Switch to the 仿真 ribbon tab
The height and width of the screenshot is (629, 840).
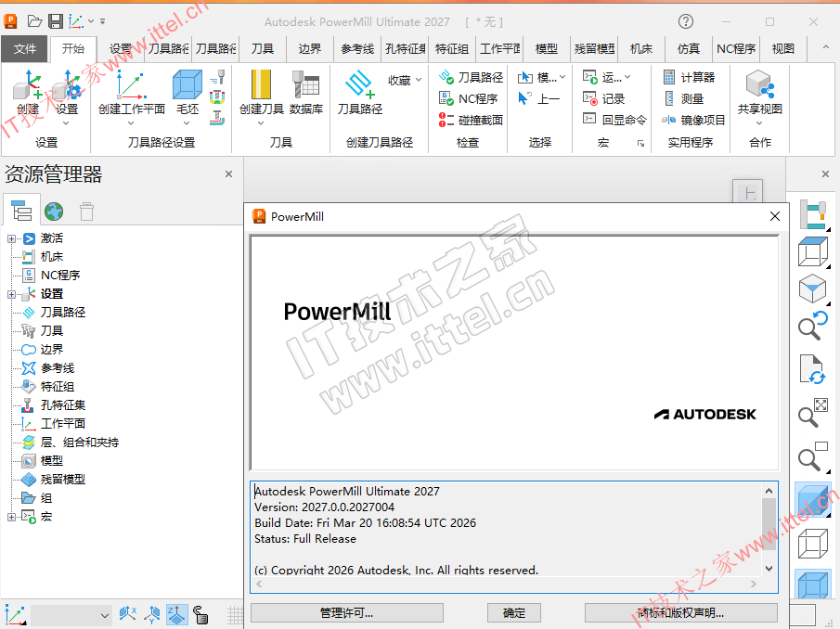click(689, 49)
